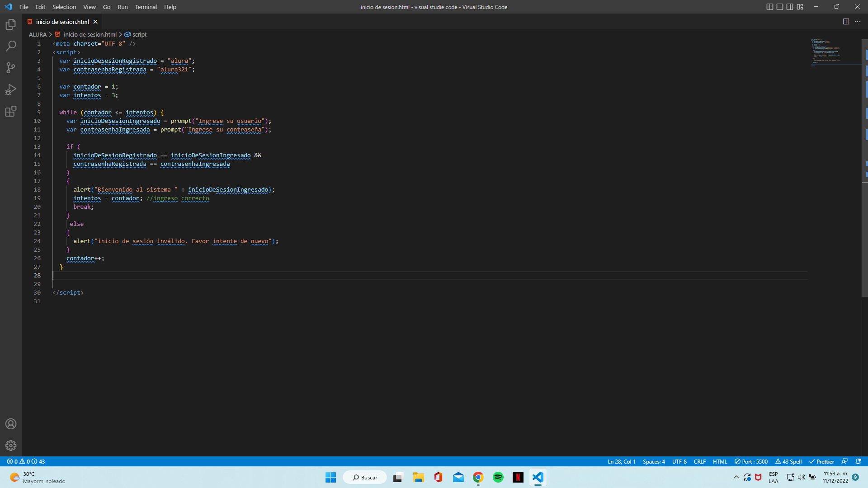Click the ESP LAA language indicator
The width and height of the screenshot is (868, 488).
pos(774,477)
